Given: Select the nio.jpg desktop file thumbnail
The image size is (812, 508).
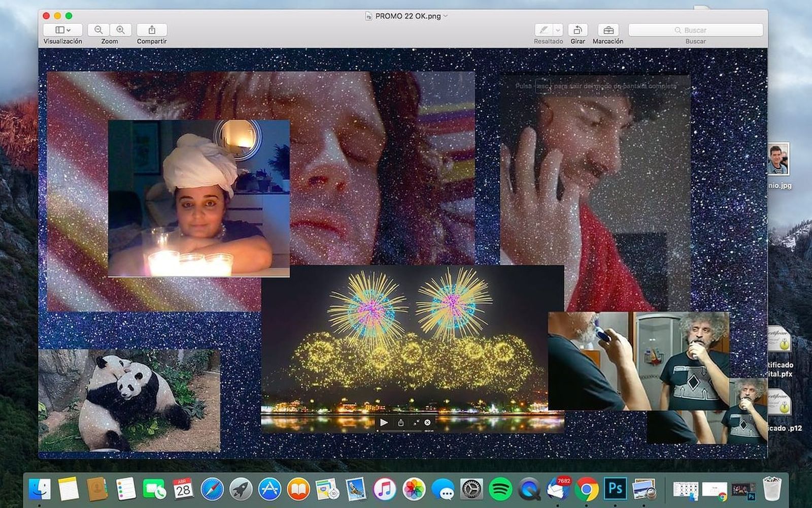Looking at the screenshot, I should coord(778,160).
